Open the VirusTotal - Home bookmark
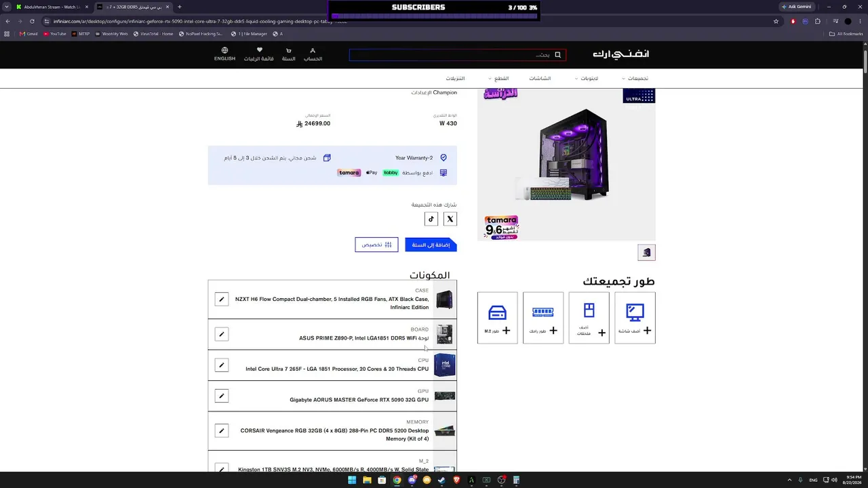Image resolution: width=868 pixels, height=488 pixels. (x=153, y=34)
